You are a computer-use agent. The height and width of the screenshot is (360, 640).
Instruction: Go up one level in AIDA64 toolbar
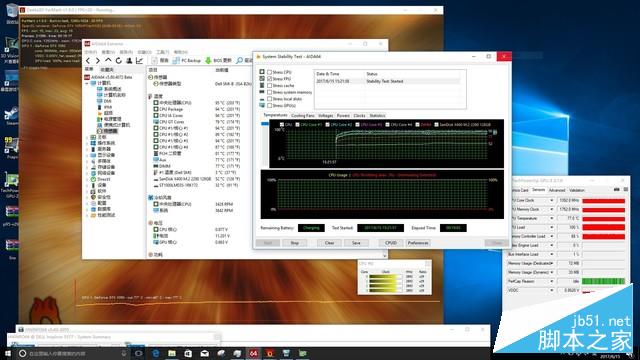pyautogui.click(x=108, y=60)
